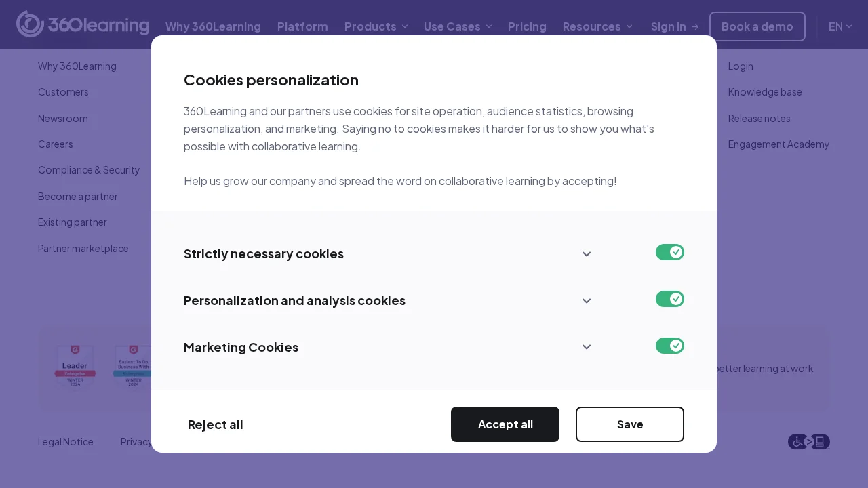This screenshot has height=488, width=868.
Task: Click the G2 Leader Winter 2024 badge
Action: click(x=75, y=367)
